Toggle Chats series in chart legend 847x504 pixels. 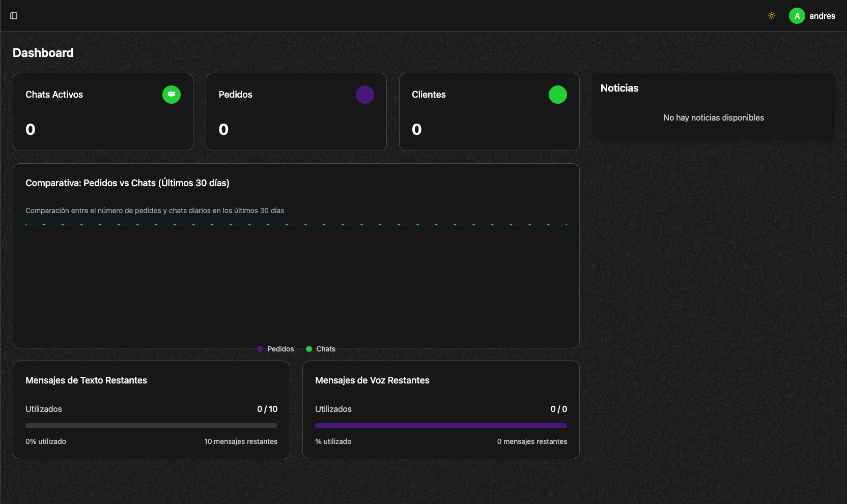coord(321,349)
